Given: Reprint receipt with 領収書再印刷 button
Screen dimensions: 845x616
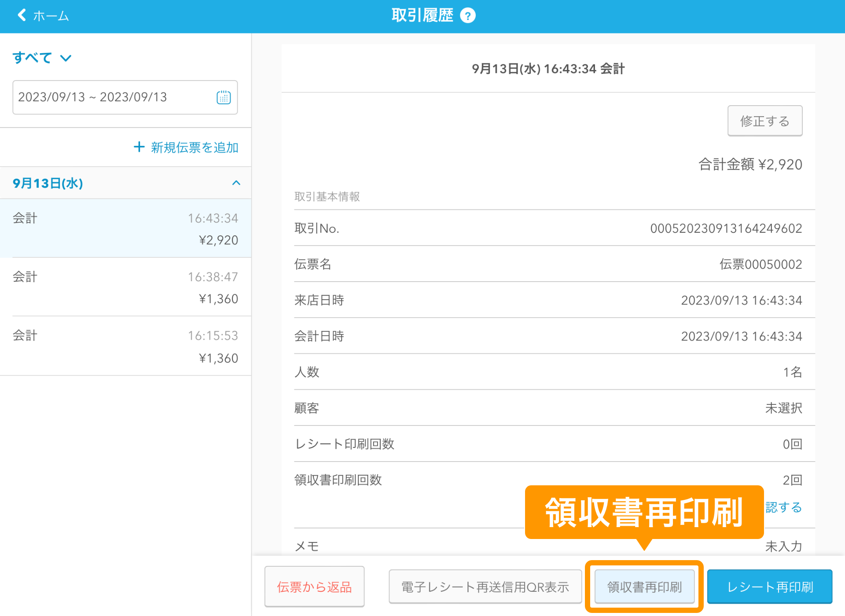Looking at the screenshot, I should (644, 587).
